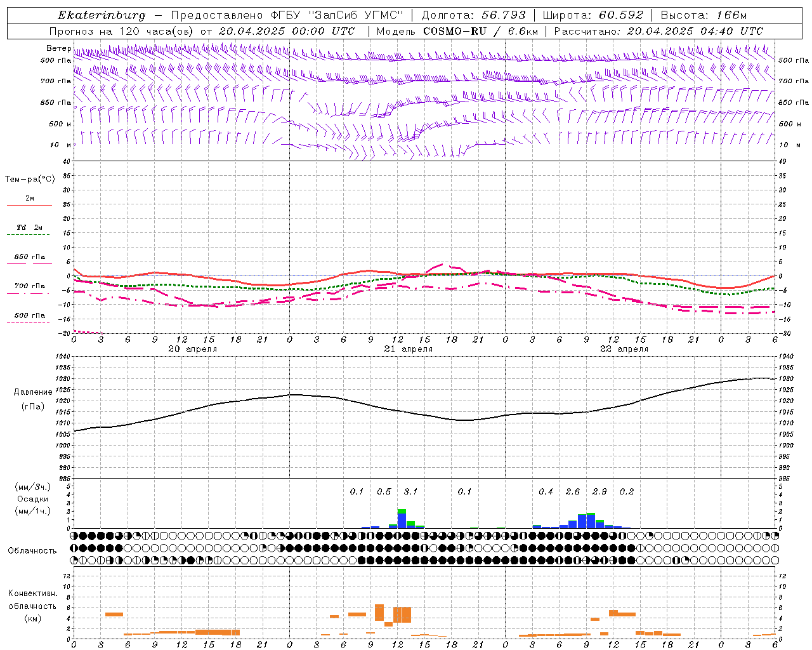Select the 'Модель COSMO-RU / 6.6км' label

pos(457,31)
